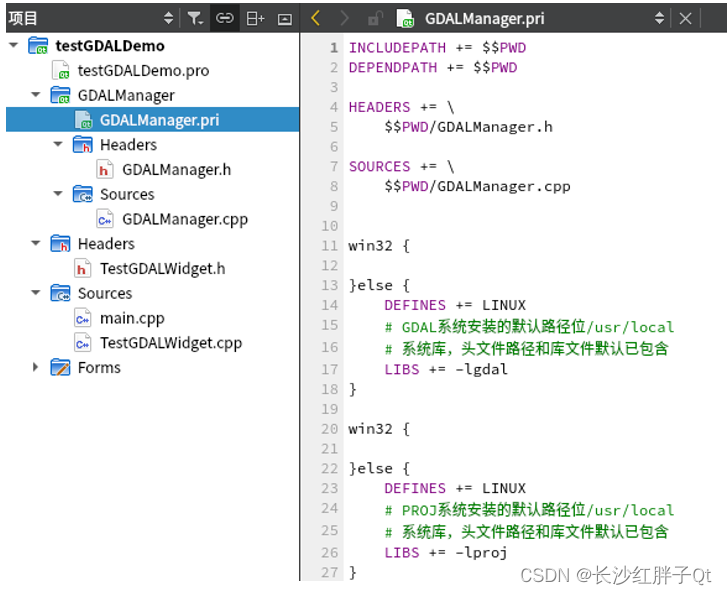Image resolution: width=727 pixels, height=595 pixels.
Task: Open the filter tree icon
Action: (x=195, y=18)
